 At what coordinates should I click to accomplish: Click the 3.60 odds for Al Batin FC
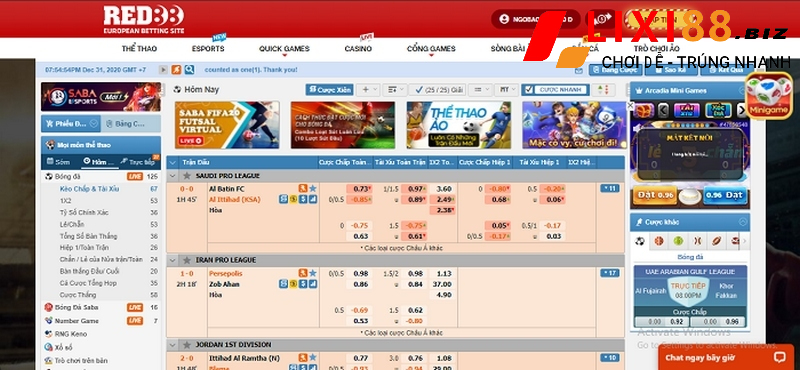click(x=443, y=188)
